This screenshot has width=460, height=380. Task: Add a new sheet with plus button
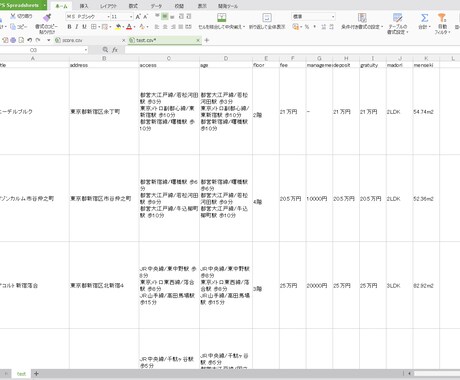pos(36,374)
